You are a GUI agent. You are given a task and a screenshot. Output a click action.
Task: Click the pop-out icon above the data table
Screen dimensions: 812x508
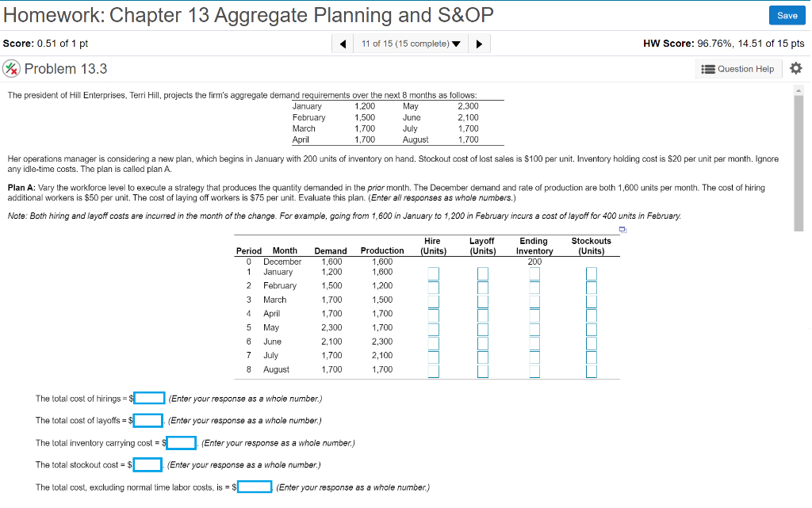click(x=622, y=229)
